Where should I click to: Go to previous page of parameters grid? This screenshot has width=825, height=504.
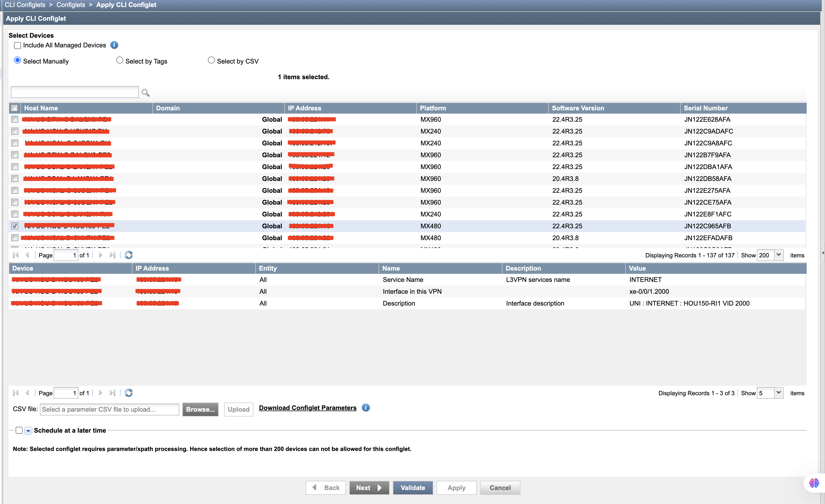click(27, 393)
